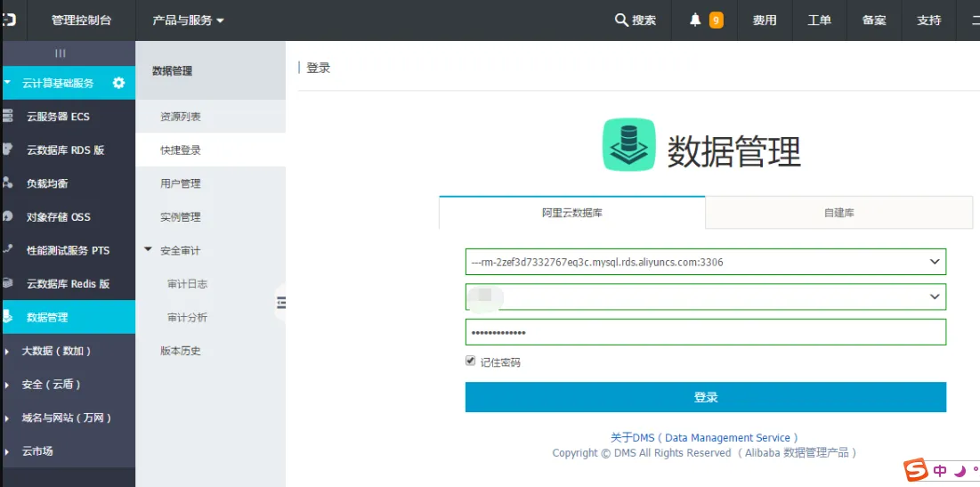Open 审计分析 submenu item
Image resolution: width=980 pixels, height=487 pixels.
[x=188, y=318]
